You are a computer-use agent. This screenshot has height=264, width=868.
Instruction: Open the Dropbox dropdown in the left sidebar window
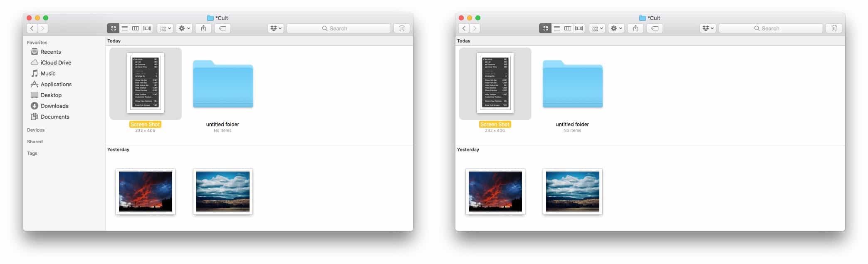click(x=276, y=28)
